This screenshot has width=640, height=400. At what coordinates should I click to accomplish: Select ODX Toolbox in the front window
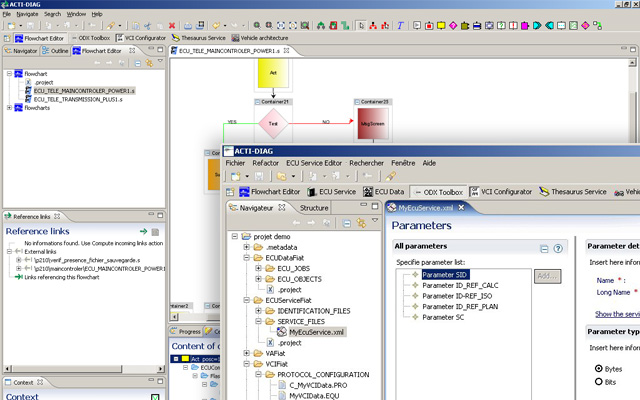(439, 192)
